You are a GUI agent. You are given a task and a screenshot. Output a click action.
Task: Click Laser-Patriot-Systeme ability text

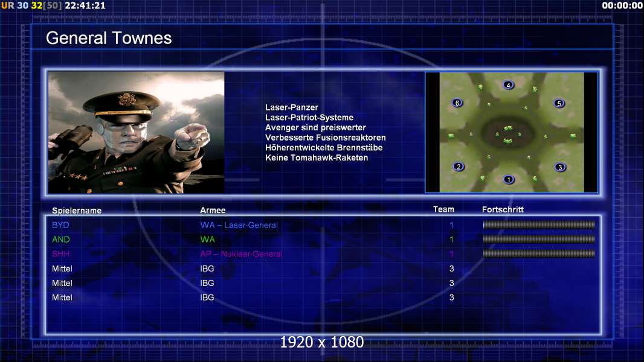(x=309, y=117)
